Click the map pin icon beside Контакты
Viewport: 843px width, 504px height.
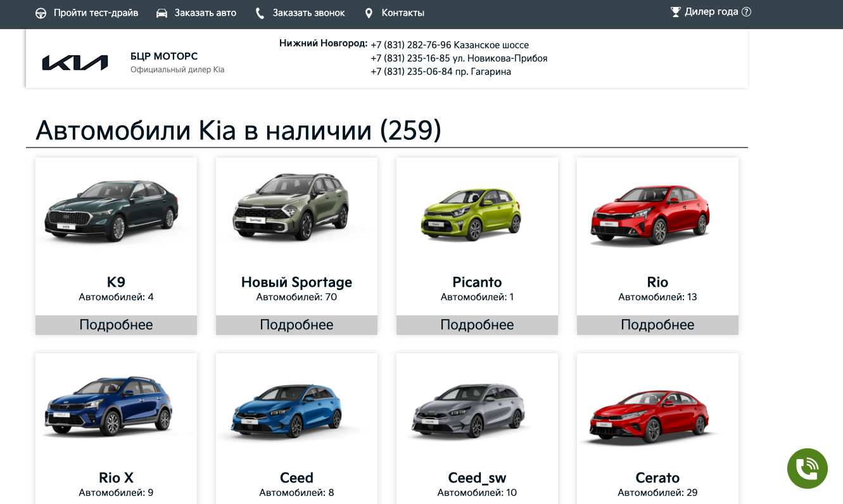pyautogui.click(x=369, y=13)
